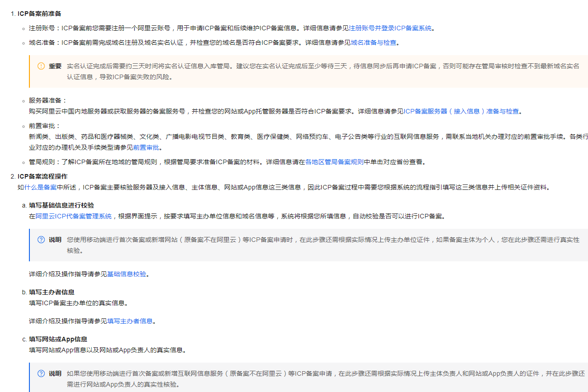Click the 说明 label in the 新增互联网信息服务 note
Viewport: 588px width, 392px height.
(55, 373)
